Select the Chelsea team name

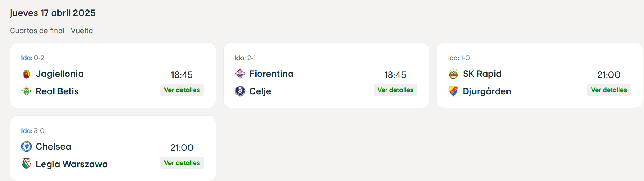point(53,147)
